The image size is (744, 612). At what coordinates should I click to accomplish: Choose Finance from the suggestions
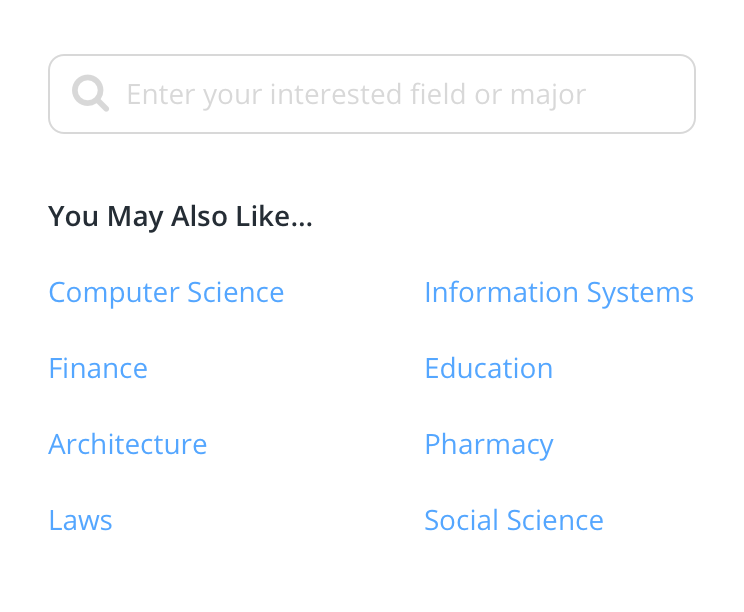(98, 369)
